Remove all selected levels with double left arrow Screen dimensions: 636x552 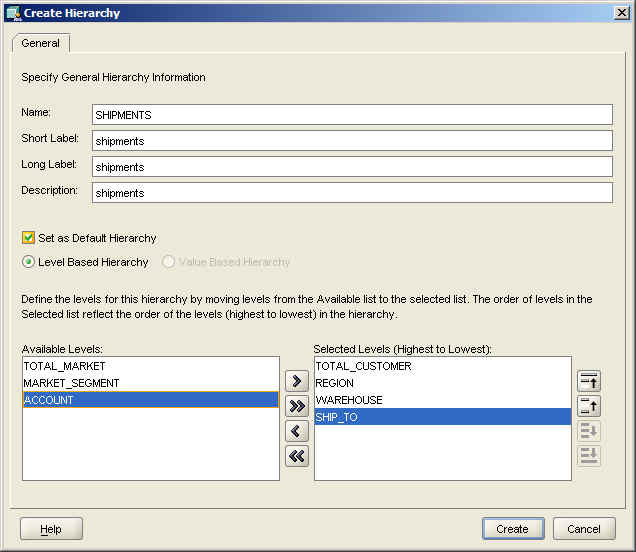297,456
